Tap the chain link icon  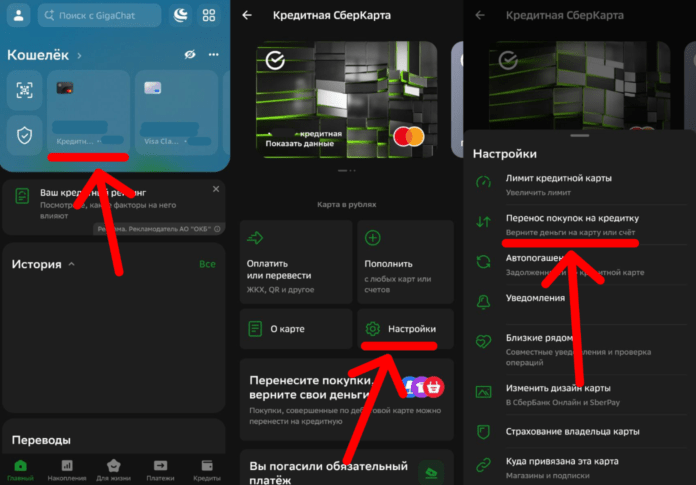[483, 465]
